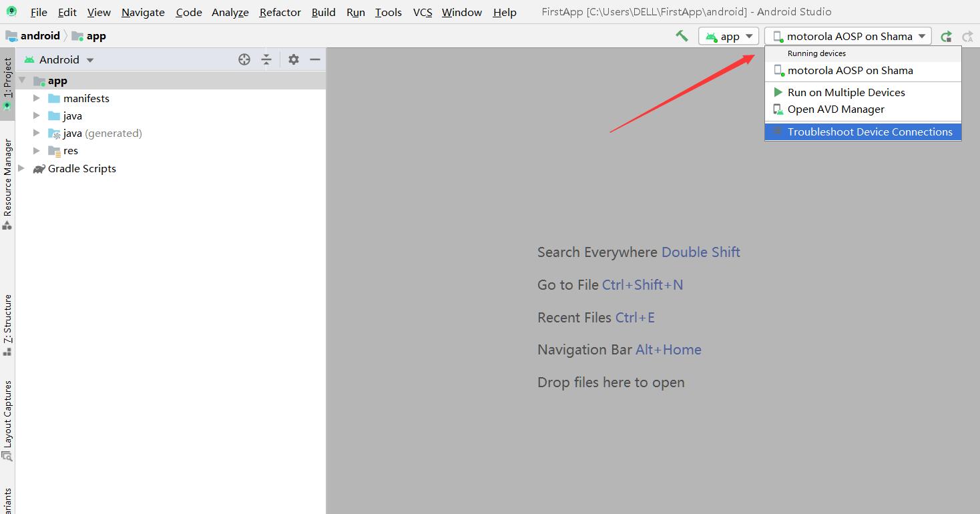Image resolution: width=980 pixels, height=514 pixels.
Task: Select the Gradle Scripts tree row label
Action: [82, 168]
